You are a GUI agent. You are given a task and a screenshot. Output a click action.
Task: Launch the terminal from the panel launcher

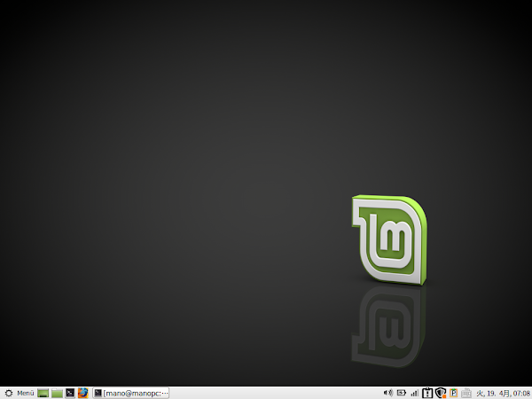[70, 393]
